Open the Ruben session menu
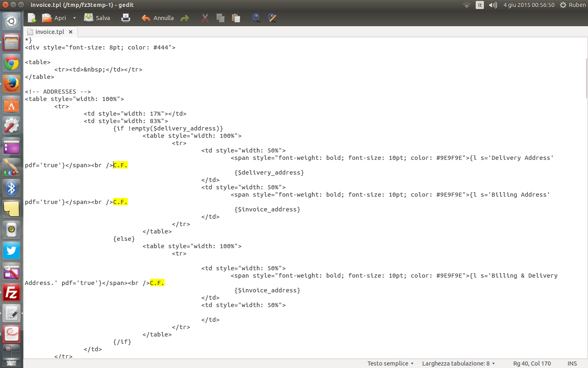 coord(572,5)
